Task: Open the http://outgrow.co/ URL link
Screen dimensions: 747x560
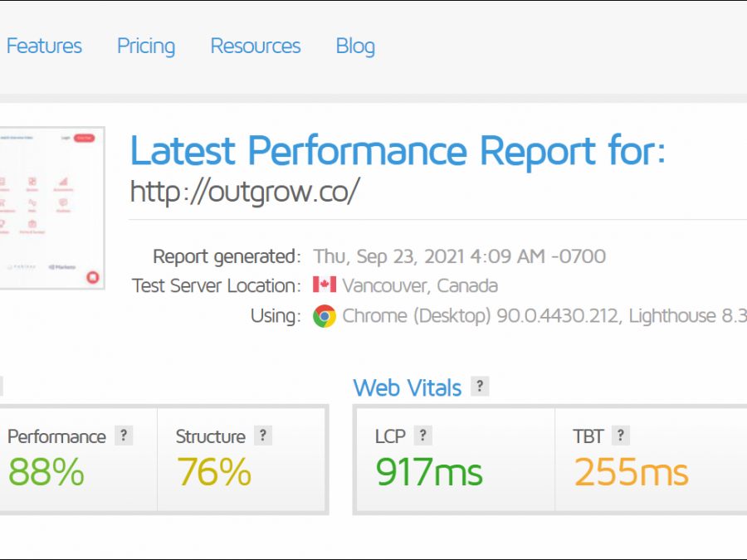Action: coord(245,192)
